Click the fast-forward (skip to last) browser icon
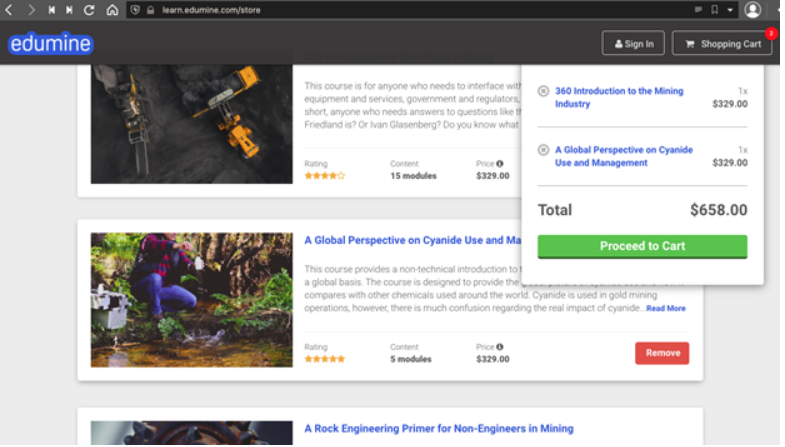The width and height of the screenshot is (785, 447). [69, 10]
